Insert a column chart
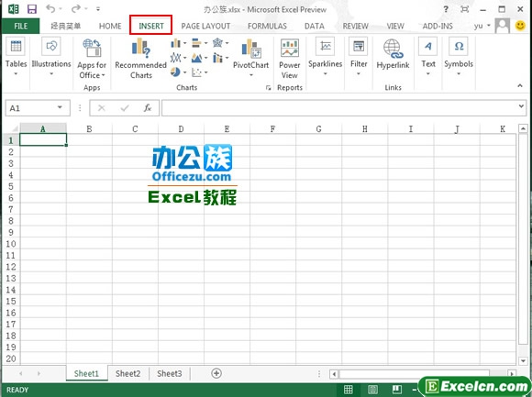This screenshot has height=397, width=532. 176,43
